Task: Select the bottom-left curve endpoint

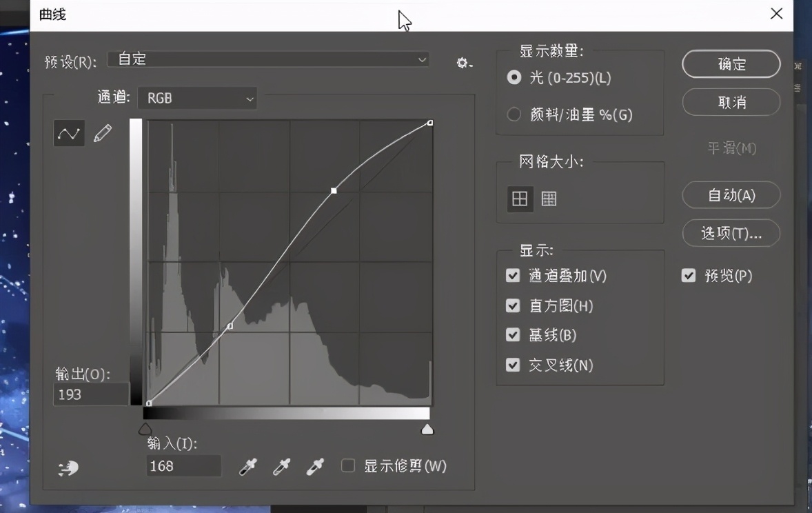Action: (x=149, y=403)
